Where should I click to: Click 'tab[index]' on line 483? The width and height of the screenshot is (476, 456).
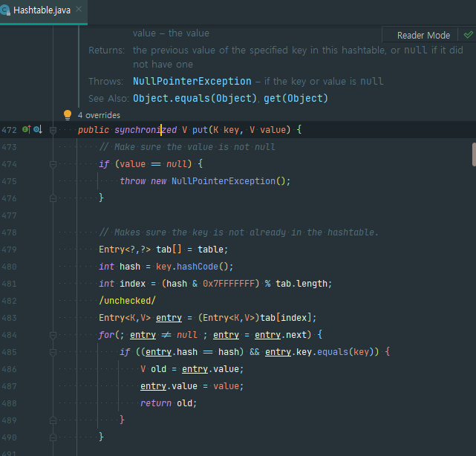coord(286,318)
